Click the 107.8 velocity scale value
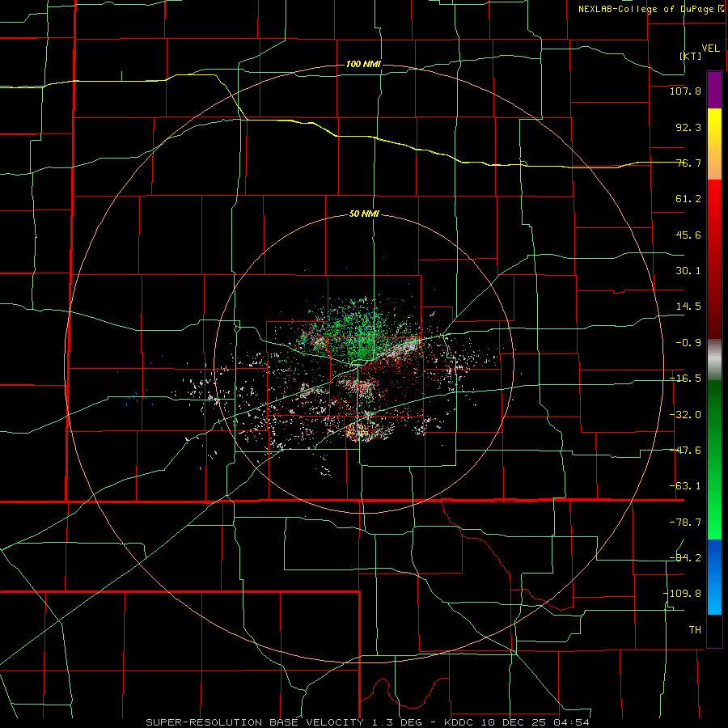This screenshot has width=728, height=728. (685, 91)
